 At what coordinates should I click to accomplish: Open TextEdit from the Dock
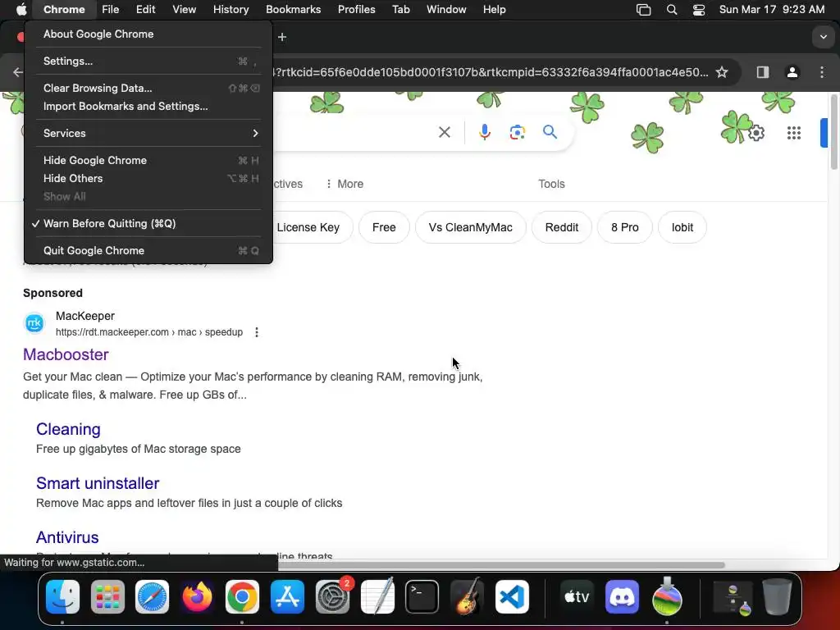click(377, 596)
